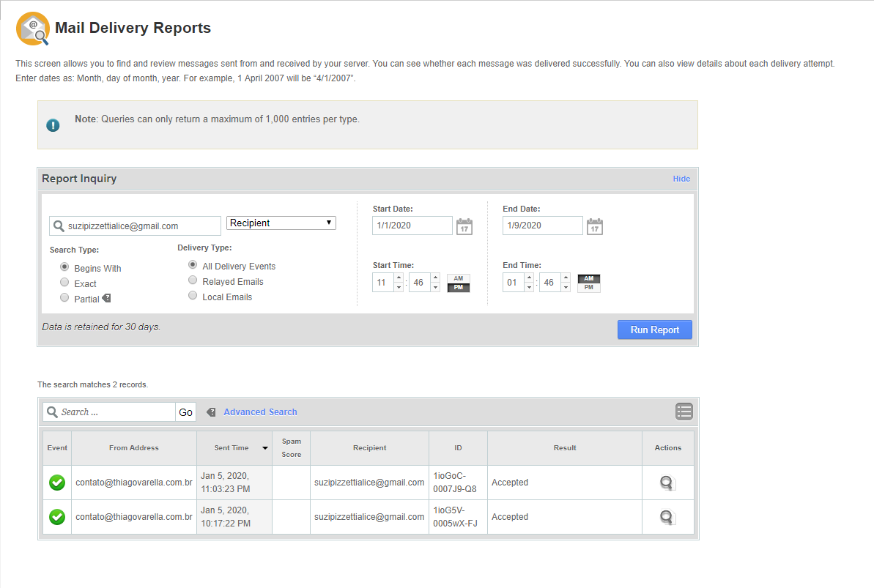
Task: Open the table options list icon
Action: 684,412
